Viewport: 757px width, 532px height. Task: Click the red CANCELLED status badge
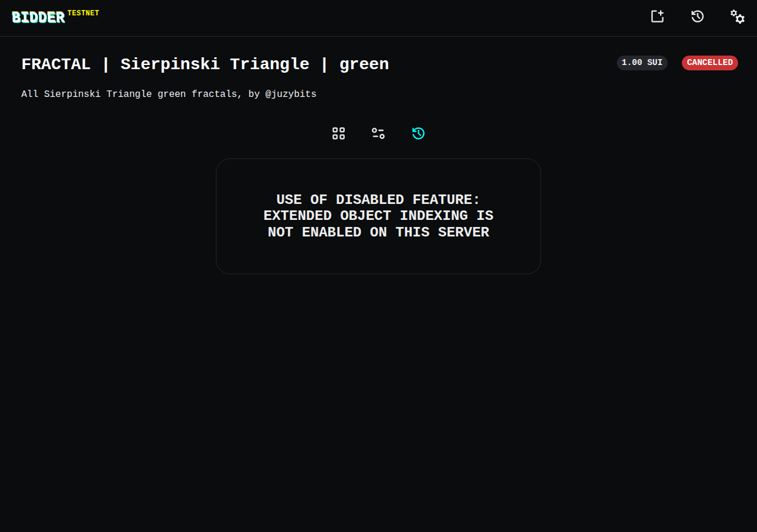click(710, 63)
